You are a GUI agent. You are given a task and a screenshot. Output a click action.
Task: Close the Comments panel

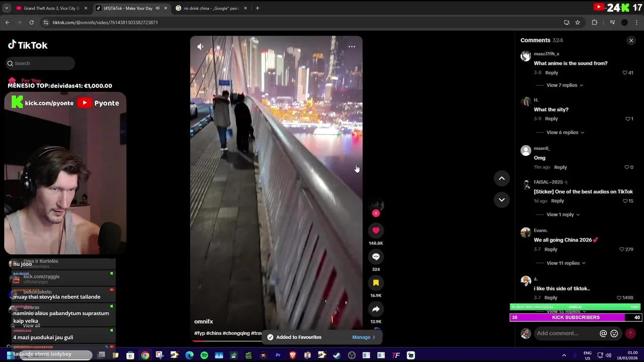pos(631,40)
